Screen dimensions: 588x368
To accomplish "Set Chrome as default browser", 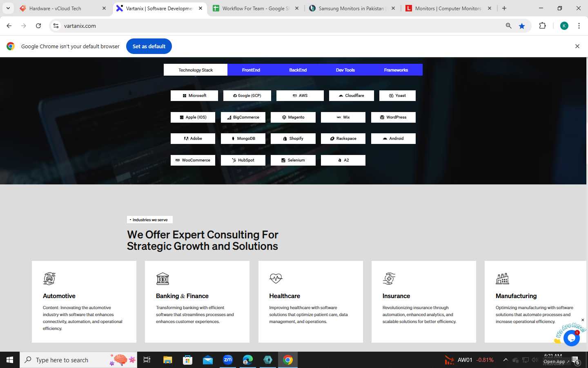I will tap(149, 46).
